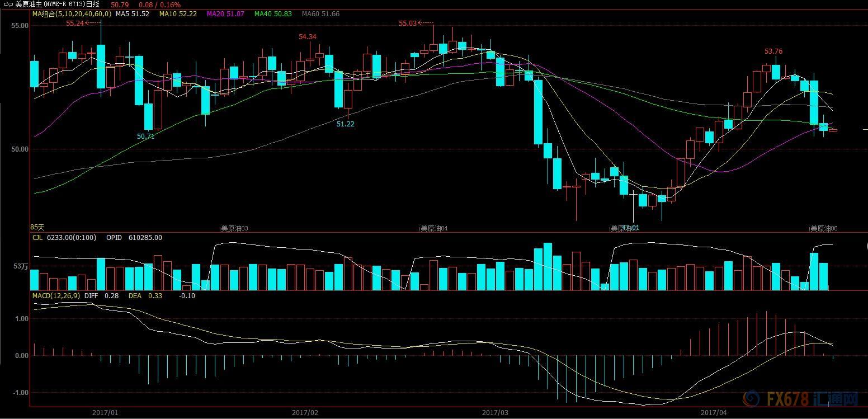868x419 pixels.
Task: Click the 美原油主 (NYME-R 6713)日线 chart title
Action: pyautogui.click(x=57, y=4)
